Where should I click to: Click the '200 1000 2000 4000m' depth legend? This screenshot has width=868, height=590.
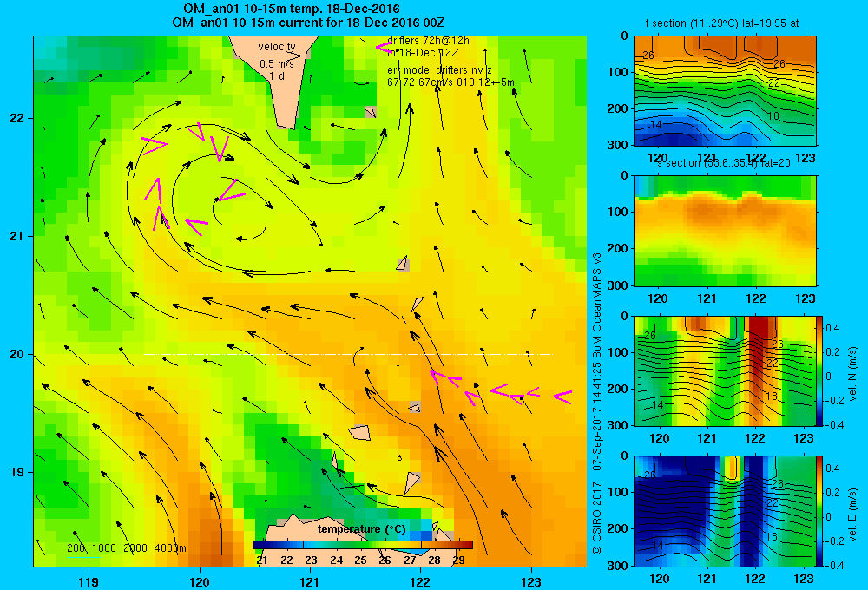coord(127,548)
